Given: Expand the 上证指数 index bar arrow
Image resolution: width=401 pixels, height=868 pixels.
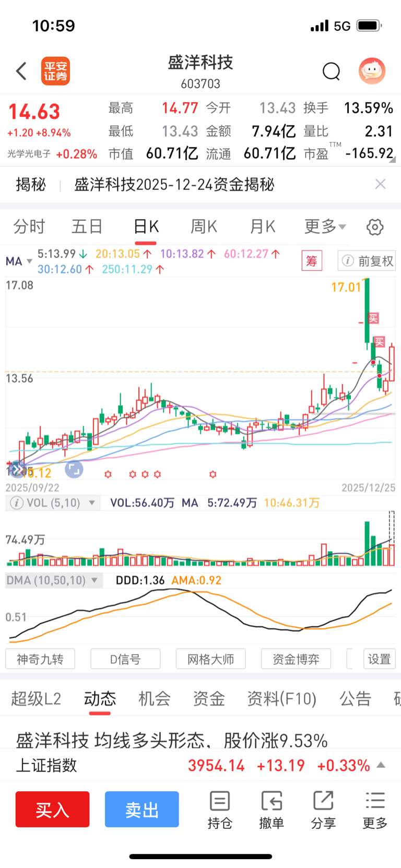Looking at the screenshot, I should [381, 765].
